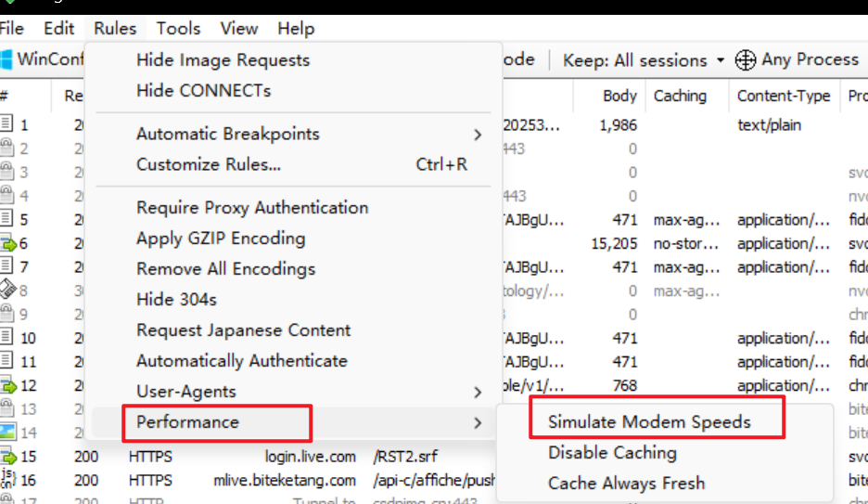Sort by Caching column header
The height and width of the screenshot is (504, 868).
680,96
